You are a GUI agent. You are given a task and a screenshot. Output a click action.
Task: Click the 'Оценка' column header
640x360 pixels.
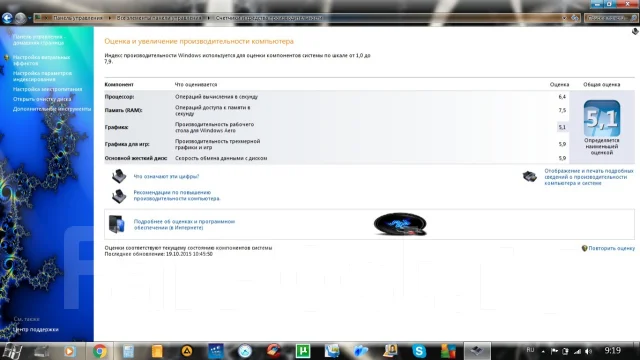coord(559,84)
